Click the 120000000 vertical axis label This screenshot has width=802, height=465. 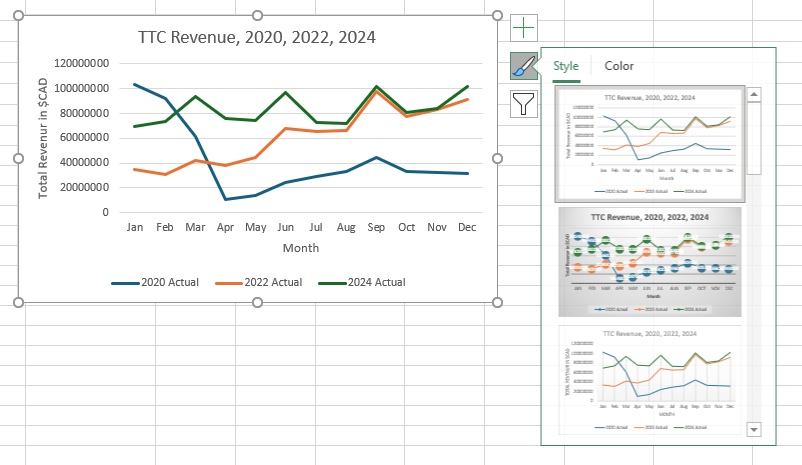point(81,63)
